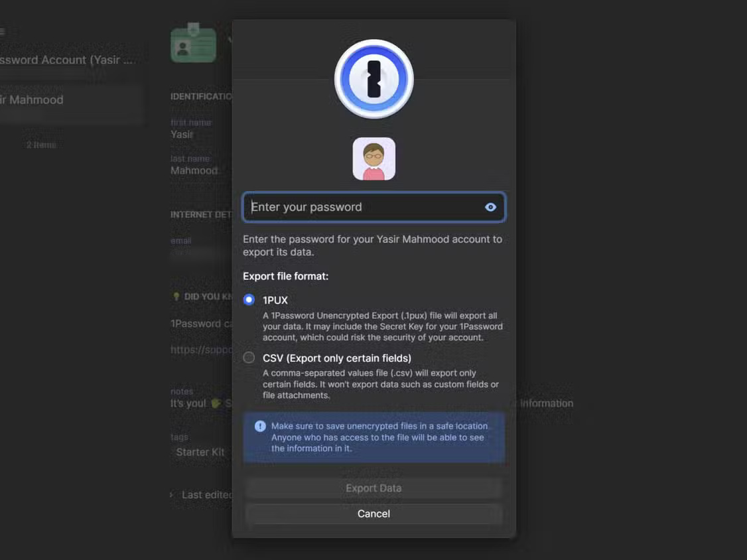Click the Cancel button
Screen dimensions: 747x560
pos(373,513)
